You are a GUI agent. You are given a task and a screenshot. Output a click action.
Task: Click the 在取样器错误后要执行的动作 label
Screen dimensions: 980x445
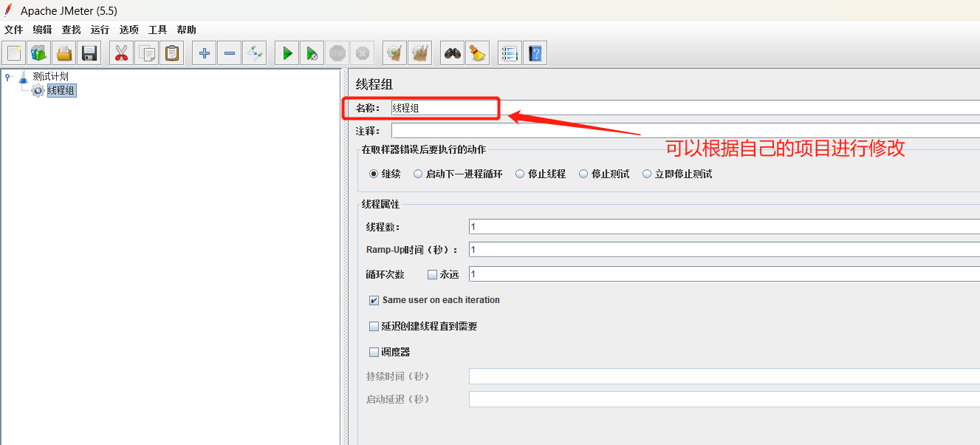click(x=423, y=149)
